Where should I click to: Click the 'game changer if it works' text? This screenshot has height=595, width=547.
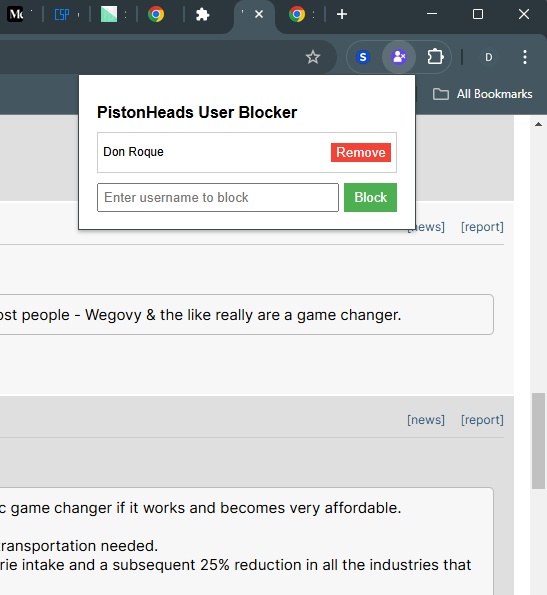(x=201, y=508)
